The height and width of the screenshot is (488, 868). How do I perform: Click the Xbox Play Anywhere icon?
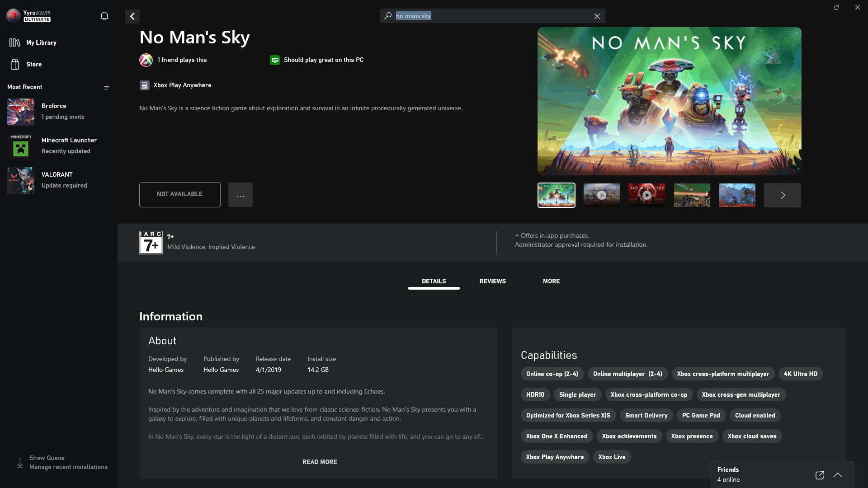[x=144, y=85]
